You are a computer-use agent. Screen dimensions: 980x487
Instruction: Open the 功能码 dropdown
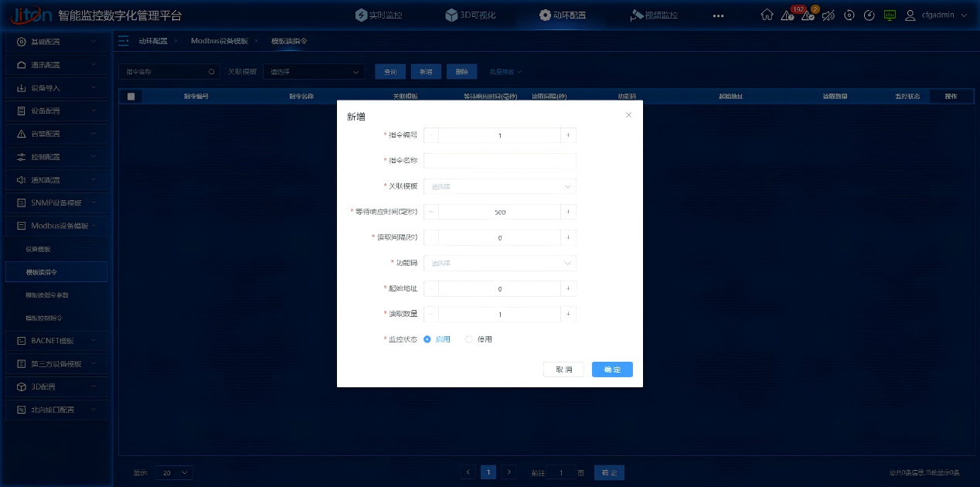(x=499, y=263)
